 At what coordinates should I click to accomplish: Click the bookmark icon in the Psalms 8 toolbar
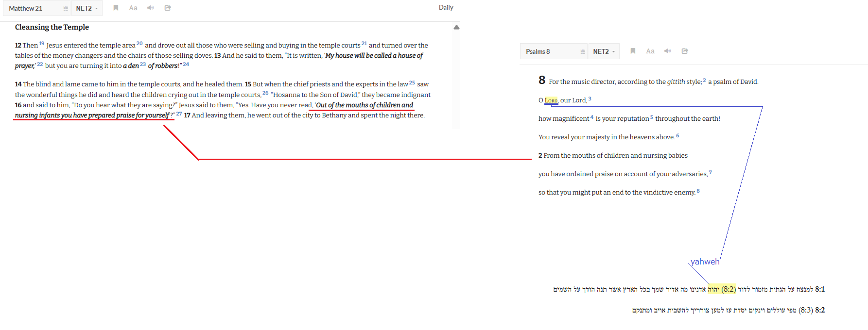[633, 51]
